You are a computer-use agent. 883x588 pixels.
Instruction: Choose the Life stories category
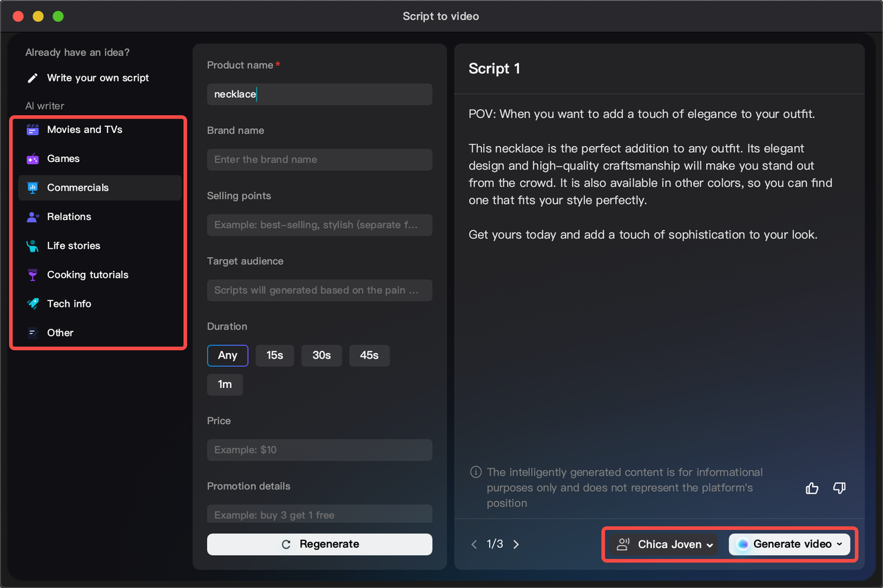point(75,245)
